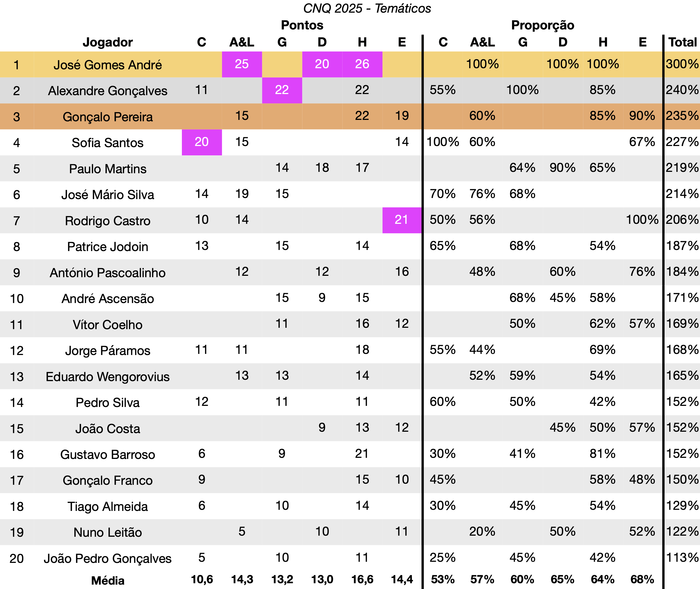This screenshot has width=700, height=589.
Task: Select José Gomes André's name cell
Action: coord(108,65)
